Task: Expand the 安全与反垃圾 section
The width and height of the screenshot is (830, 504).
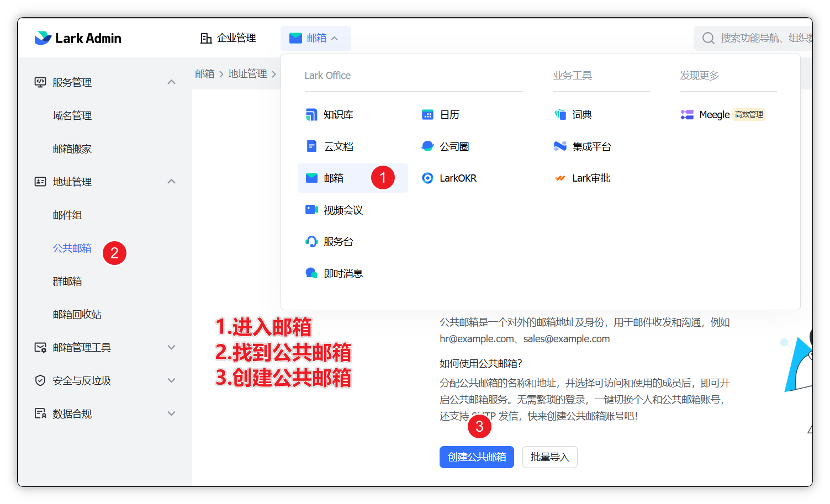Action: tap(171, 380)
